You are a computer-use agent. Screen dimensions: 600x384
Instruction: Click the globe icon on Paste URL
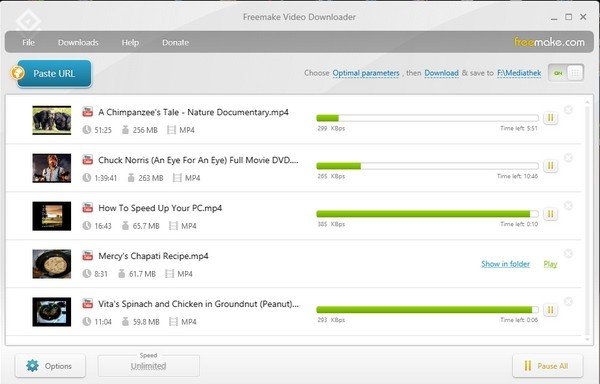point(18,73)
